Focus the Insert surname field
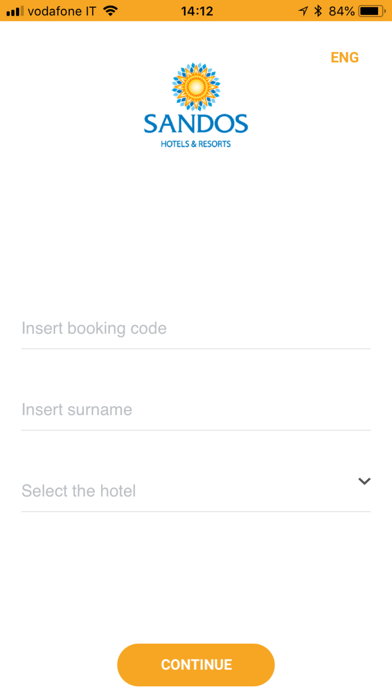Viewport: 392px width, 696px height. (x=196, y=410)
